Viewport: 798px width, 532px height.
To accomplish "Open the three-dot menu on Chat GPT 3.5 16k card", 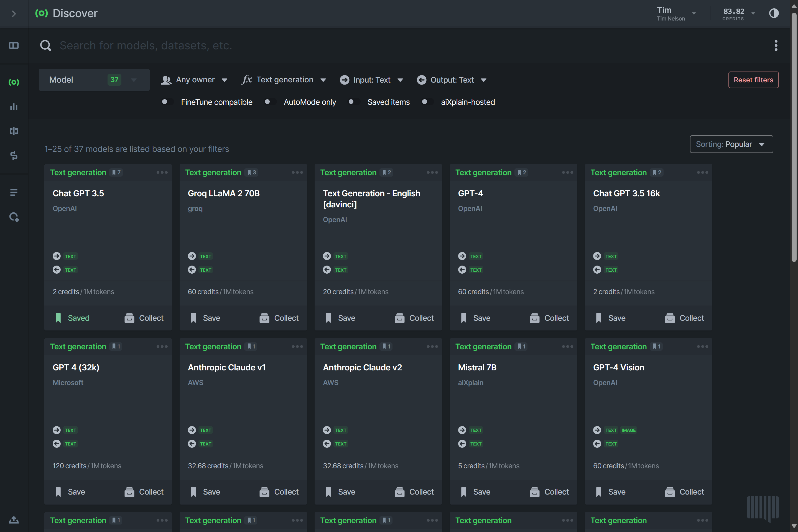I will (x=702, y=172).
